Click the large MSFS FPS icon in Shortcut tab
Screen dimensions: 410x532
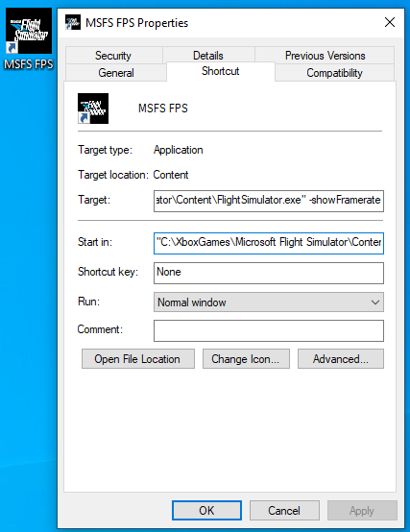tap(93, 109)
